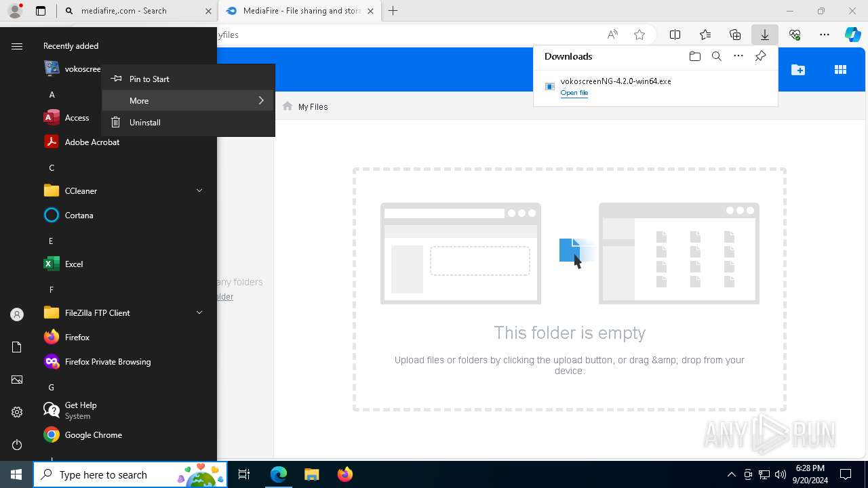Click the vokoscreenNG-4.2.0-win64.exe download entry
Screen dimensions: 868x488
click(x=656, y=86)
